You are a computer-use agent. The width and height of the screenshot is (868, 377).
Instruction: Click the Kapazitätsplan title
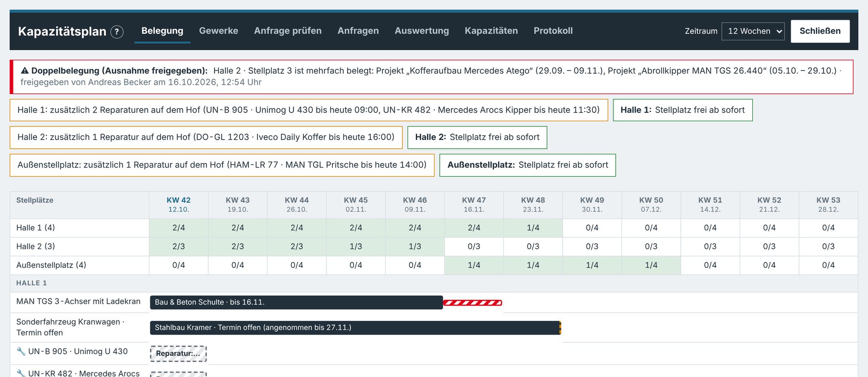click(x=62, y=31)
